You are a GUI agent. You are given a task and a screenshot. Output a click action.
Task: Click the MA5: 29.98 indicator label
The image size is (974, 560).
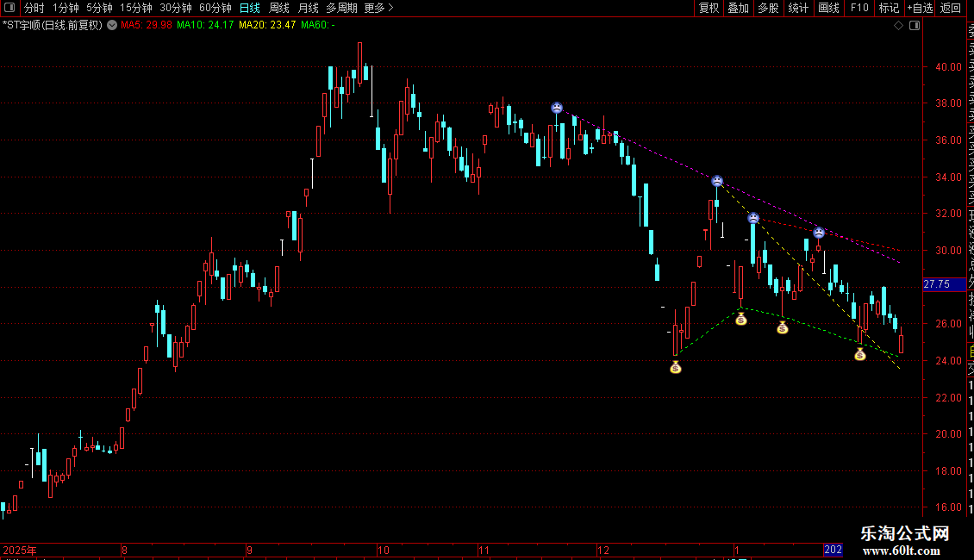[146, 26]
